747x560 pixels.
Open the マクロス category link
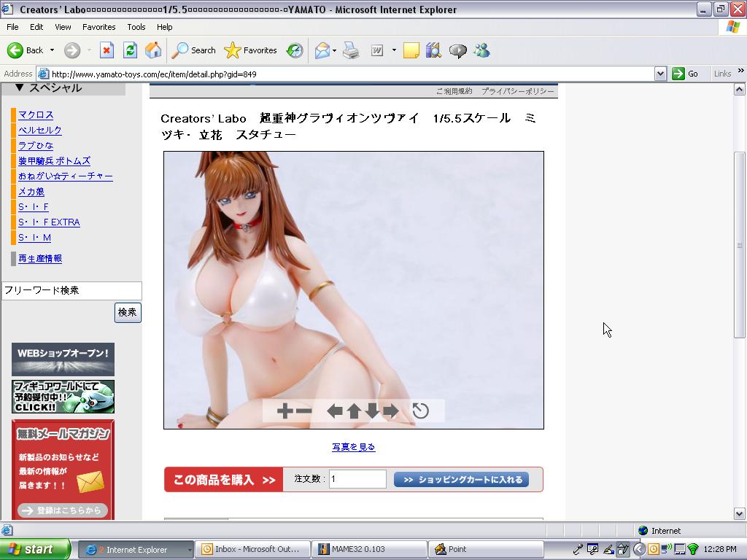click(36, 114)
